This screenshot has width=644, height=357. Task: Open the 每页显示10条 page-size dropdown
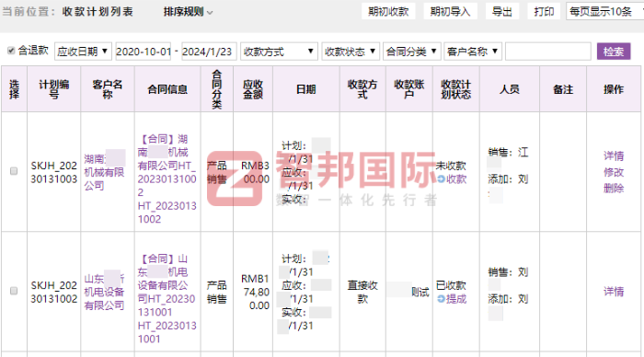click(604, 12)
